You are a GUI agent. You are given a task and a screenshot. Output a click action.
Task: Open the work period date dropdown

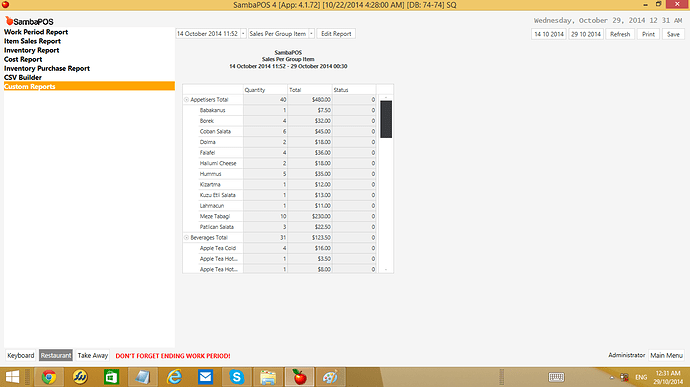[x=243, y=33]
